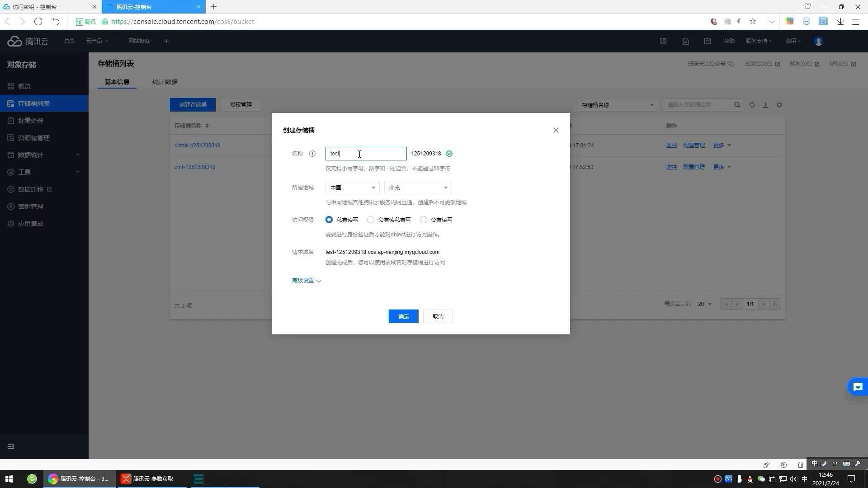The width and height of the screenshot is (868, 488).
Task: Click the search magnifier icon
Action: (737, 105)
